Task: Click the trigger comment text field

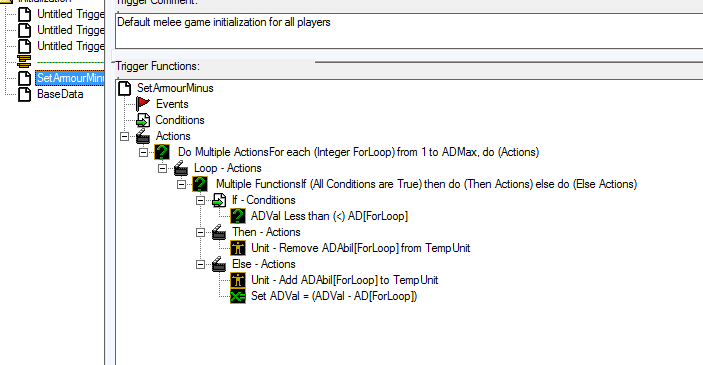Action: (x=409, y=31)
